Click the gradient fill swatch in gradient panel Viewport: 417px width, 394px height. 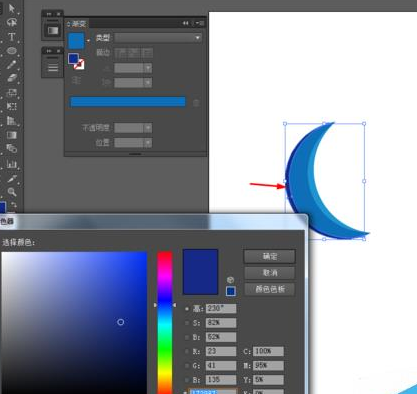pos(76,41)
